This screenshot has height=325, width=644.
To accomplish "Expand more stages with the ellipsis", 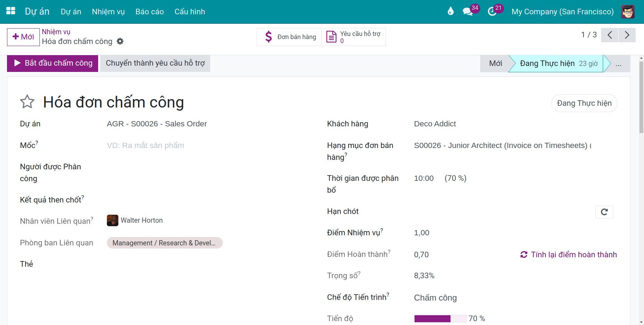I will click(619, 64).
